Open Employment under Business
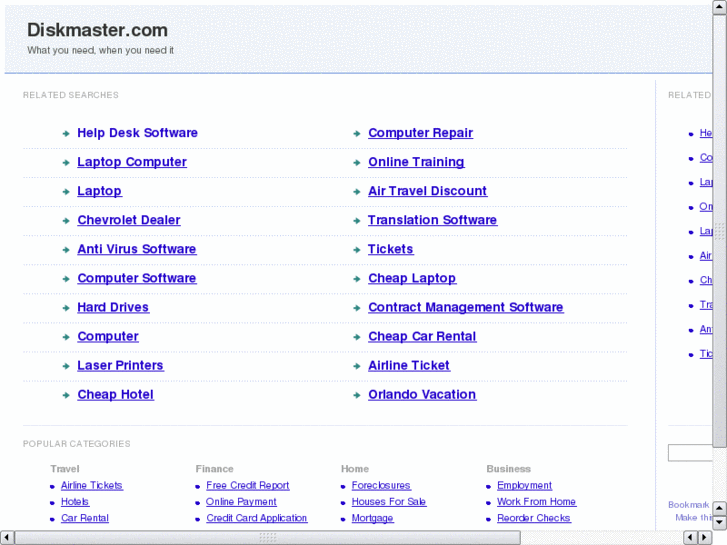The height and width of the screenshot is (545, 727). pyautogui.click(x=524, y=486)
